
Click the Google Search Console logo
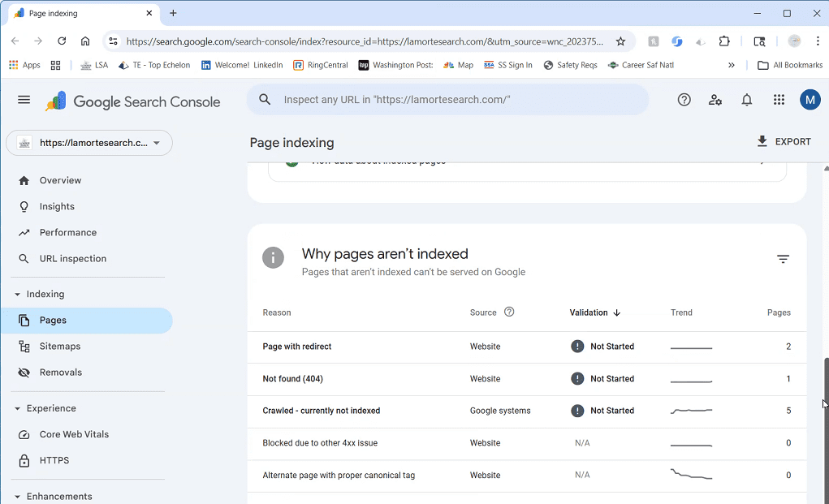pos(132,101)
